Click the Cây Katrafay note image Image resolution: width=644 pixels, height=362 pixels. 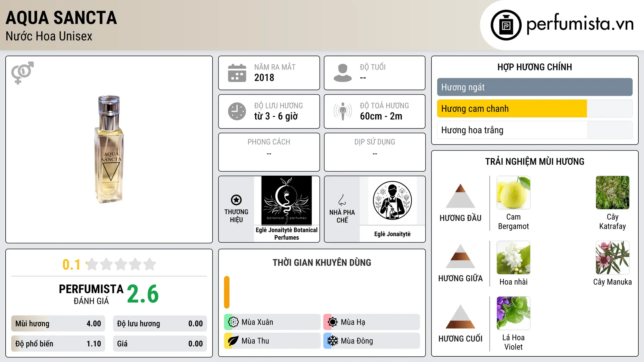[x=613, y=193]
